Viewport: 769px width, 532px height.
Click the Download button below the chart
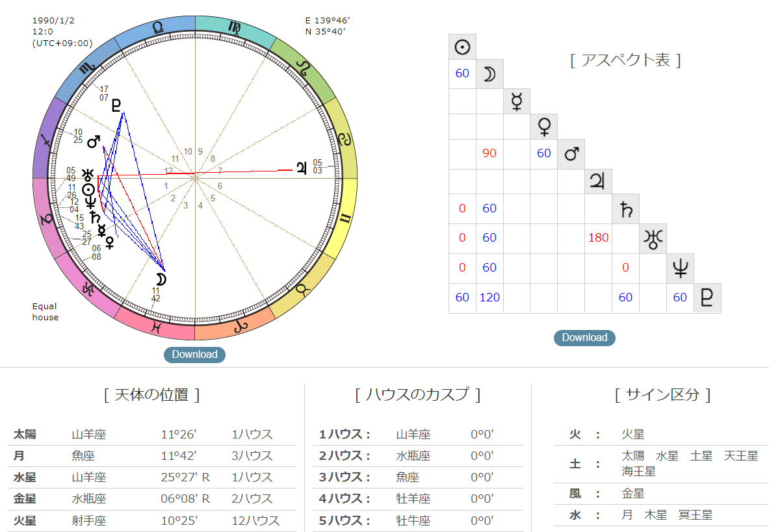click(194, 355)
